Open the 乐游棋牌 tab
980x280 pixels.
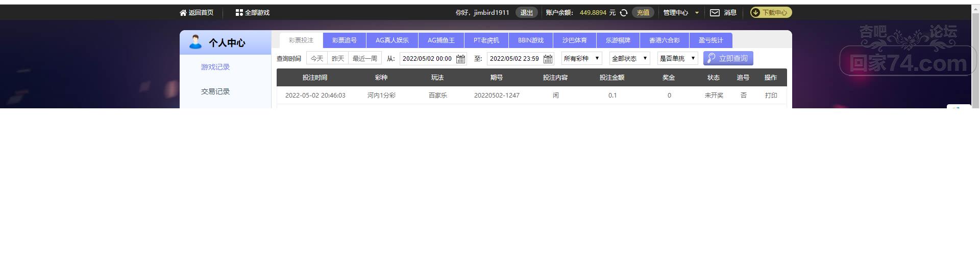point(618,40)
